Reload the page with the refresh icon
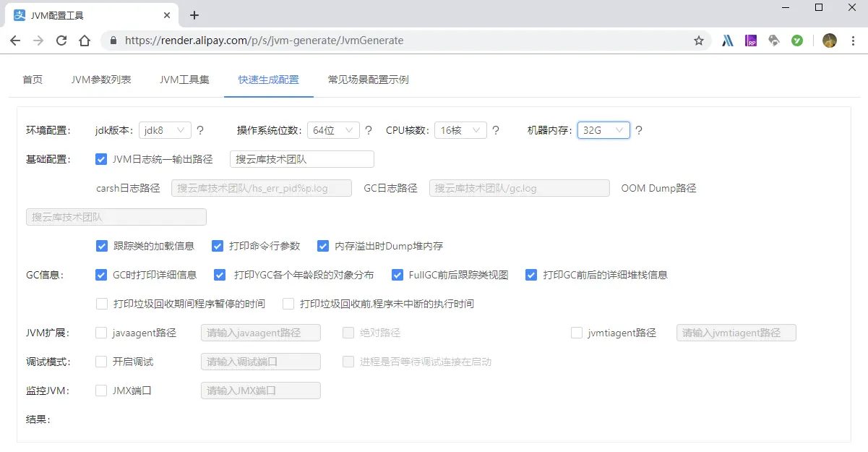 [61, 41]
